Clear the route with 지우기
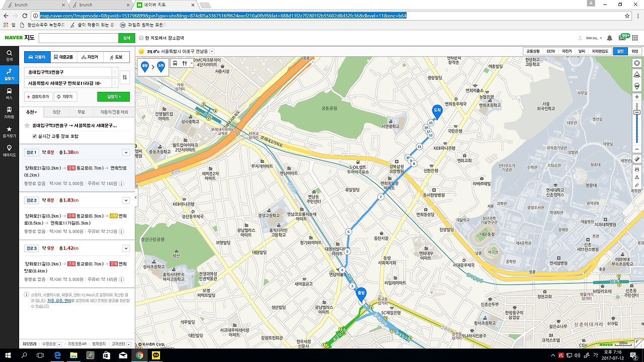The height and width of the screenshot is (362, 644). pos(64,97)
